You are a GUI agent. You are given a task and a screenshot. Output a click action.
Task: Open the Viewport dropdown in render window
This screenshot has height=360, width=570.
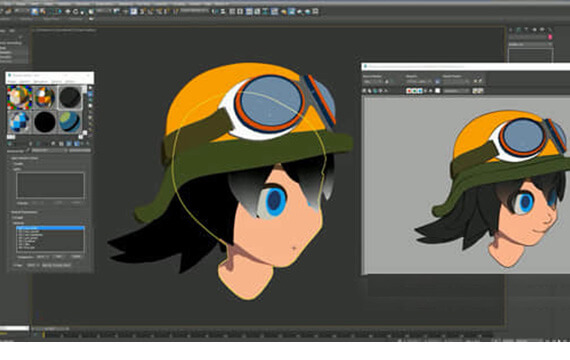point(419,81)
